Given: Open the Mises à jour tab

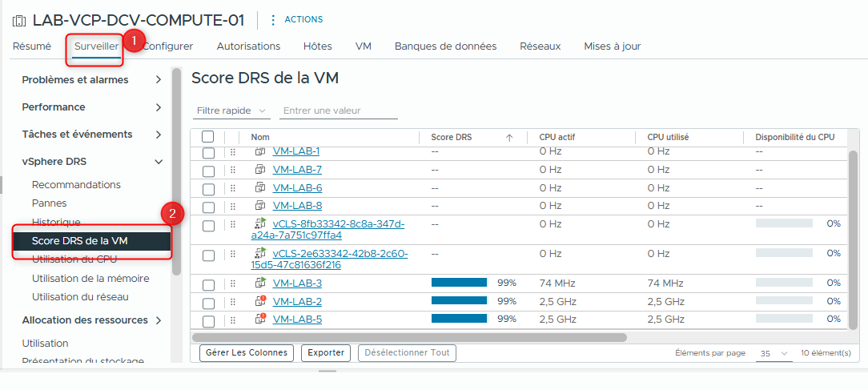Looking at the screenshot, I should point(613,46).
